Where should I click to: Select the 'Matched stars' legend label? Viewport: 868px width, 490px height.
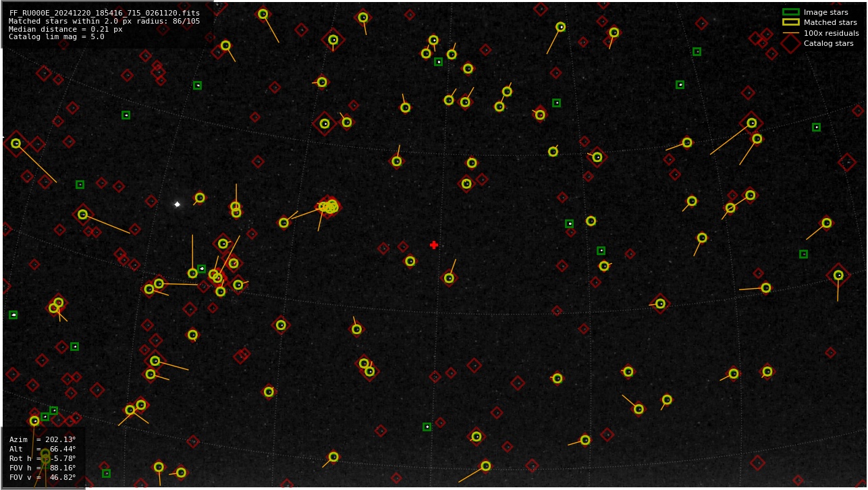coord(830,22)
